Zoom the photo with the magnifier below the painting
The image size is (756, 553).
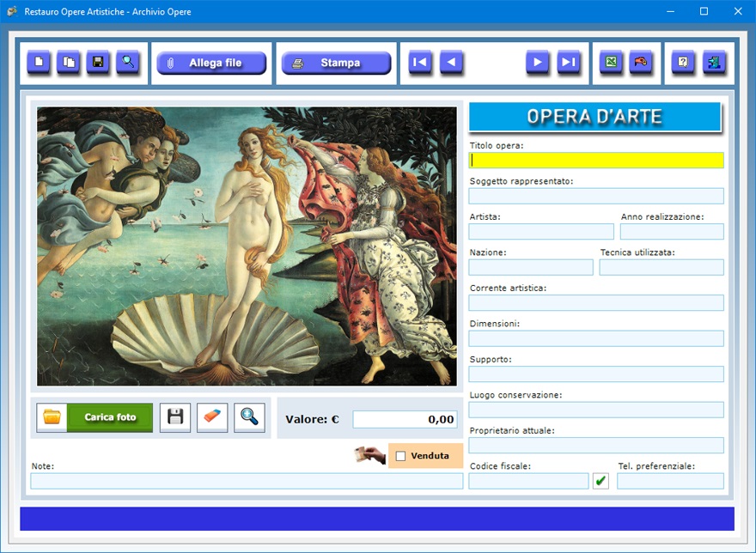(249, 417)
